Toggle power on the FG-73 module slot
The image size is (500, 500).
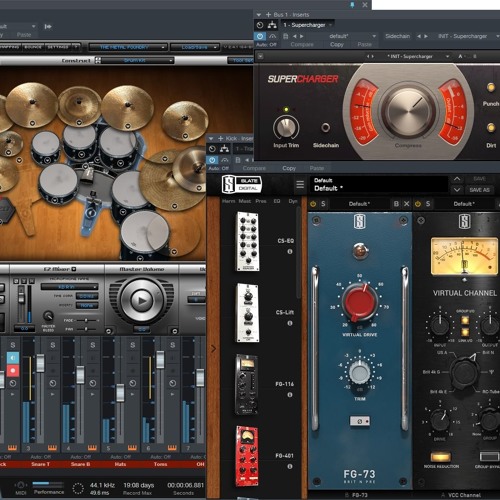[x=313, y=204]
